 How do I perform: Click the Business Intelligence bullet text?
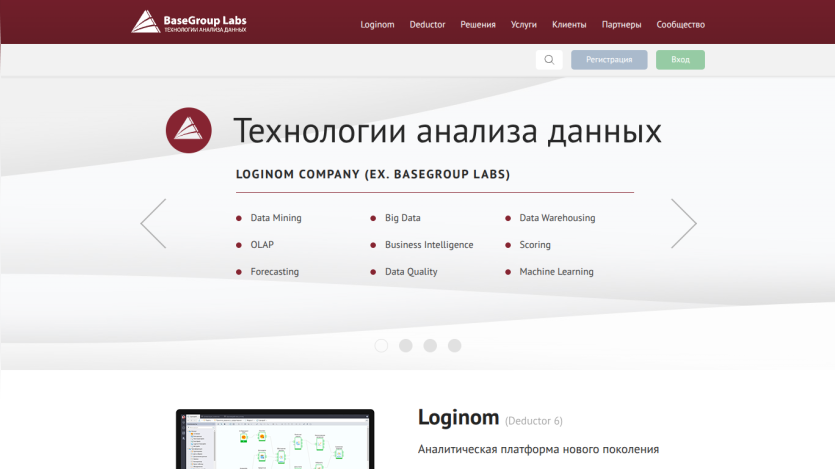pos(429,245)
